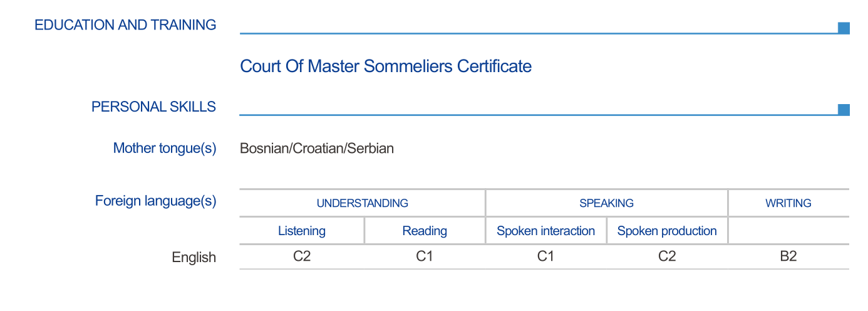The height and width of the screenshot is (311, 868).
Task: Click the Spoken production sub-header
Action: point(667,231)
